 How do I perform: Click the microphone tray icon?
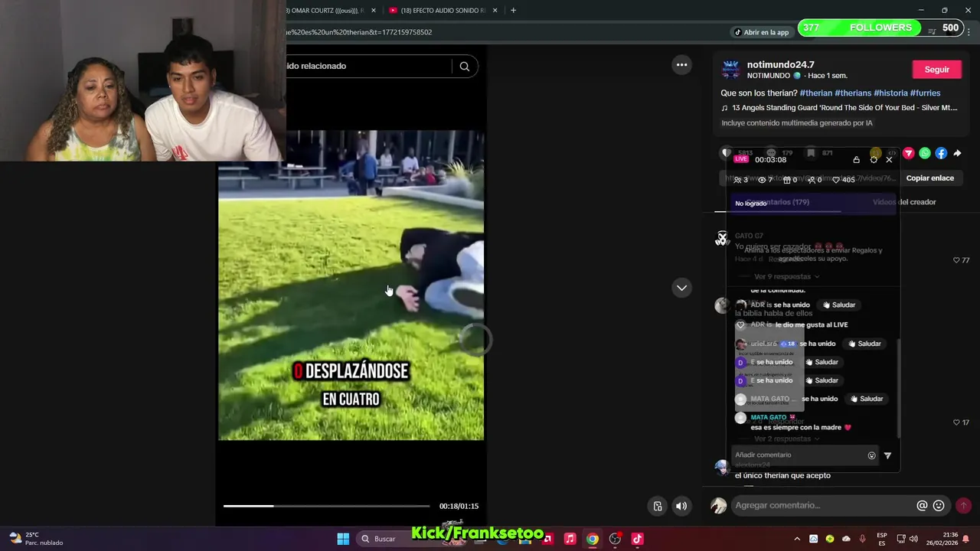862,539
